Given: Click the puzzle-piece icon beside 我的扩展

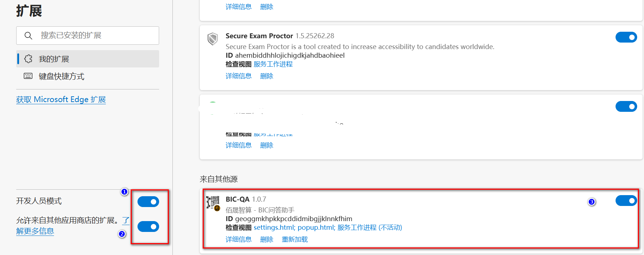Looking at the screenshot, I should click(x=28, y=58).
